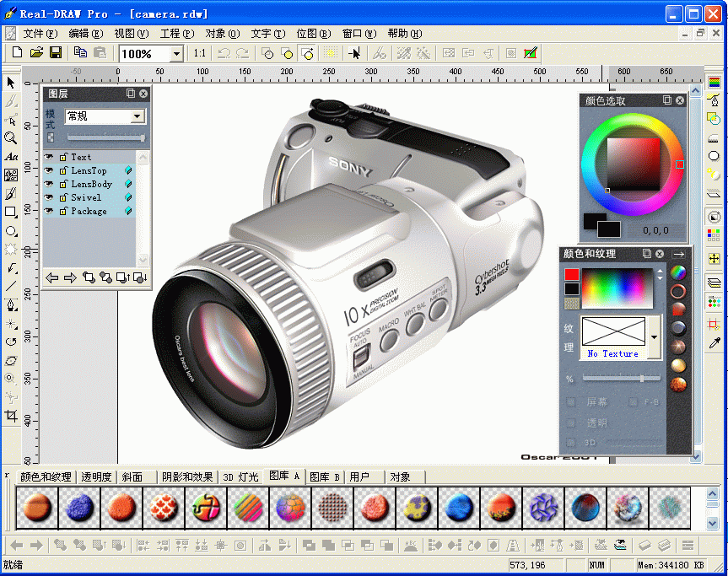This screenshot has height=576, width=728.
Task: Click the color gradient stepper arrows
Action: click(x=660, y=274)
